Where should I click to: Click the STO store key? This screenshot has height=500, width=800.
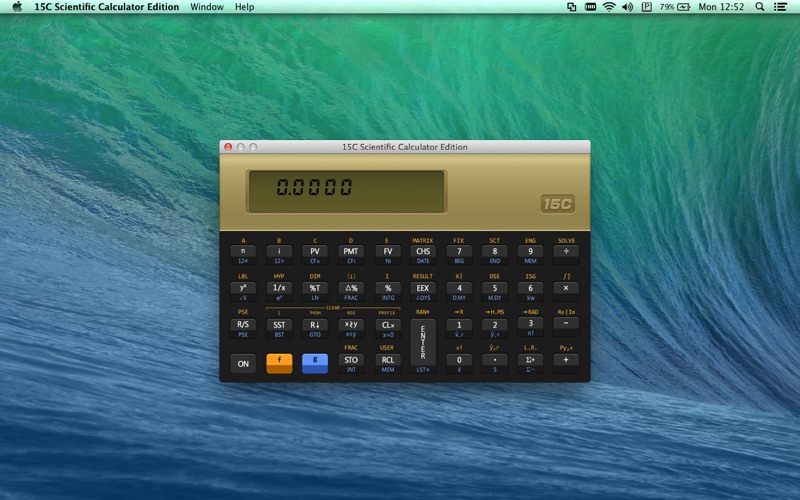click(351, 363)
